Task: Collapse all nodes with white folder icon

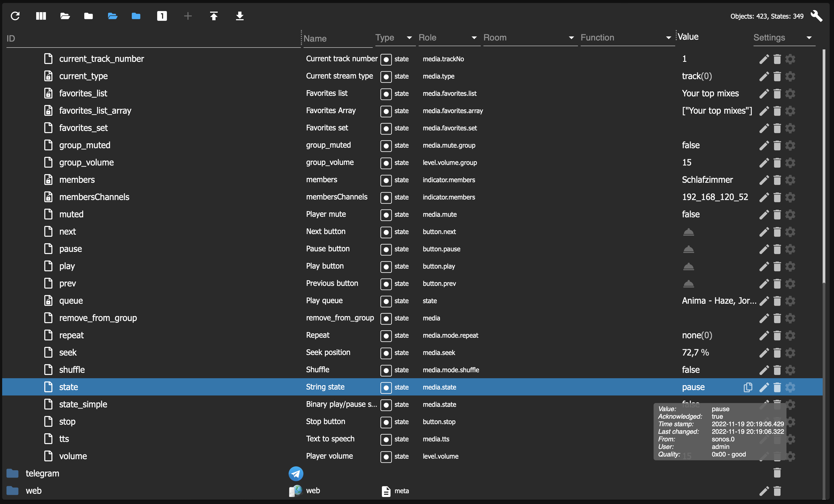Action: click(x=89, y=16)
